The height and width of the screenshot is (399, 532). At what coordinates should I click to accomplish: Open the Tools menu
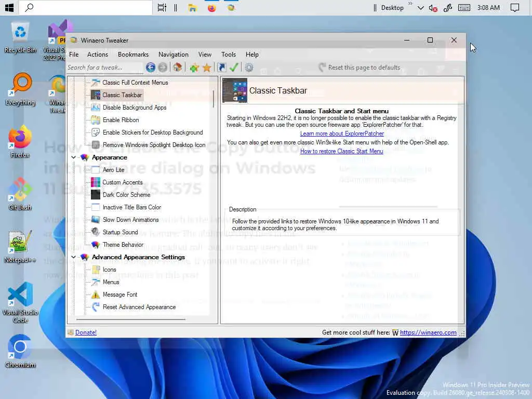(229, 55)
